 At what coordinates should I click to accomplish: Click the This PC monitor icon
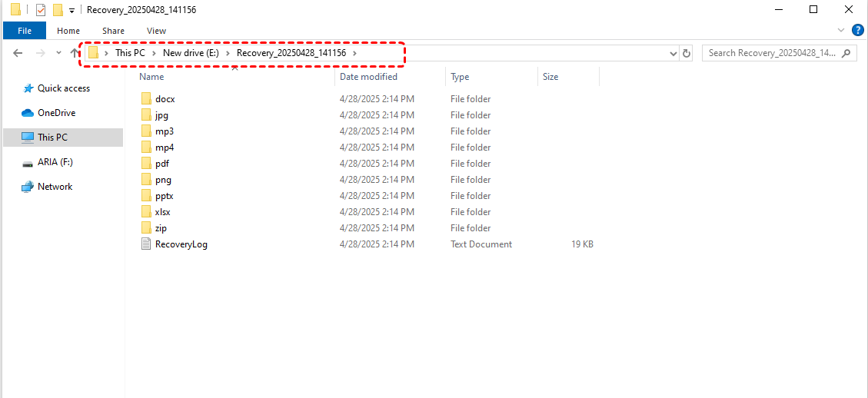click(x=27, y=138)
